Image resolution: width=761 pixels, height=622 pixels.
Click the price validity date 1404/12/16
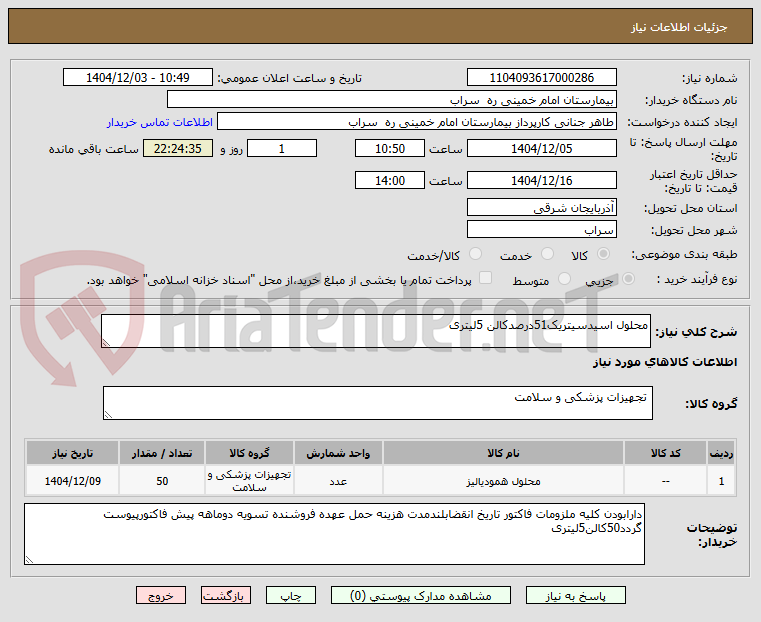coord(542,180)
